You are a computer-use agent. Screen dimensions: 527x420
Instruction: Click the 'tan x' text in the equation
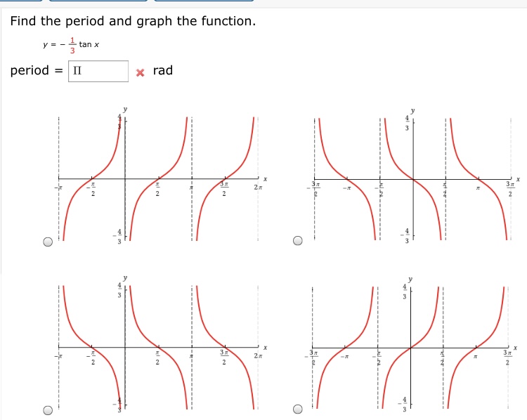click(89, 44)
